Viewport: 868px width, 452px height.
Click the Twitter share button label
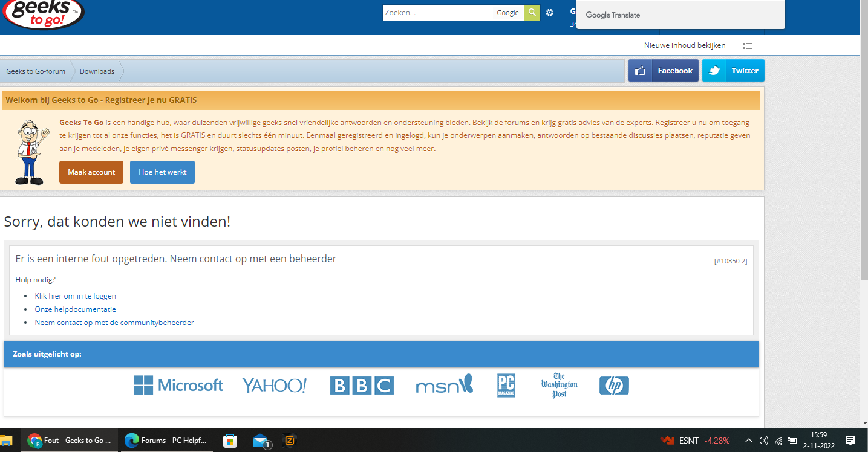click(x=745, y=71)
